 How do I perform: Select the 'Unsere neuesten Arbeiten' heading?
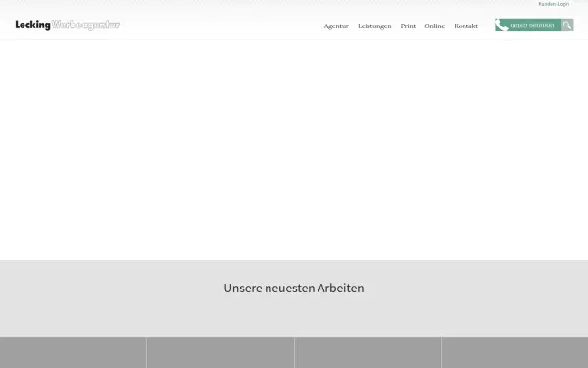(x=294, y=288)
